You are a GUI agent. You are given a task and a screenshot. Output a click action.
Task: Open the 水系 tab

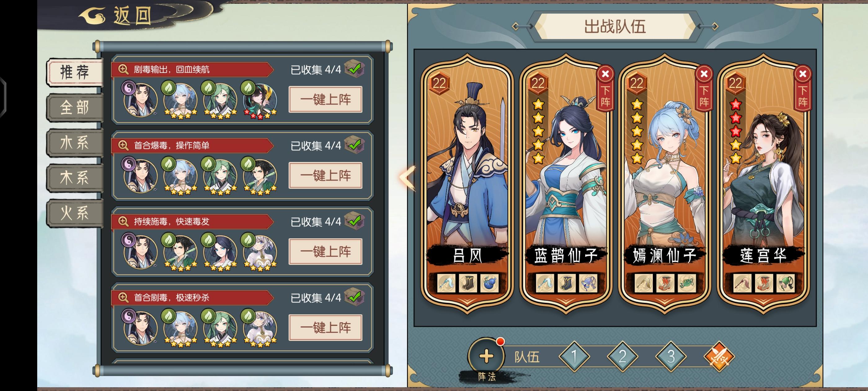point(74,143)
